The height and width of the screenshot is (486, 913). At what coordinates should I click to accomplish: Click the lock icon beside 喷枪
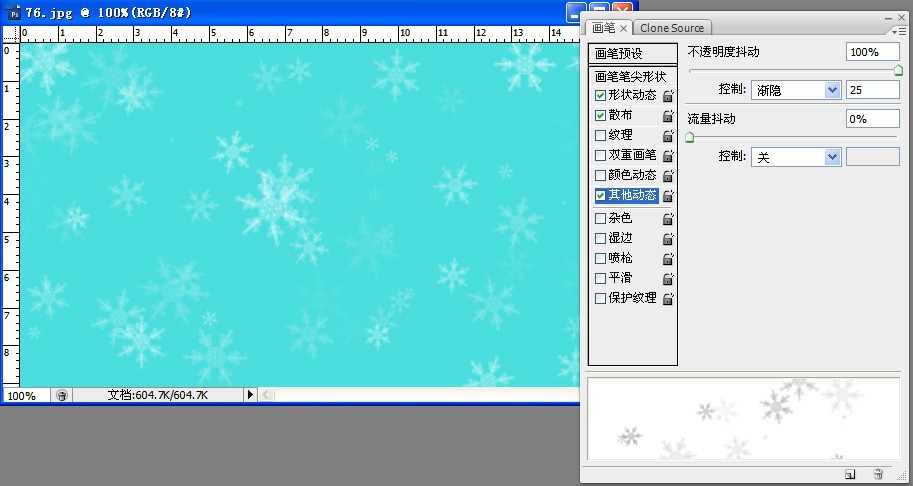point(668,258)
